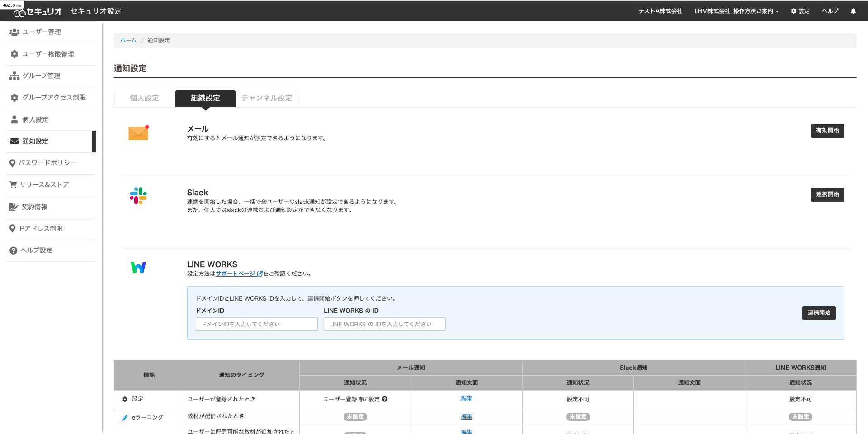The image size is (868, 434).
Task: Click the orange mail envelope icon
Action: 138,133
